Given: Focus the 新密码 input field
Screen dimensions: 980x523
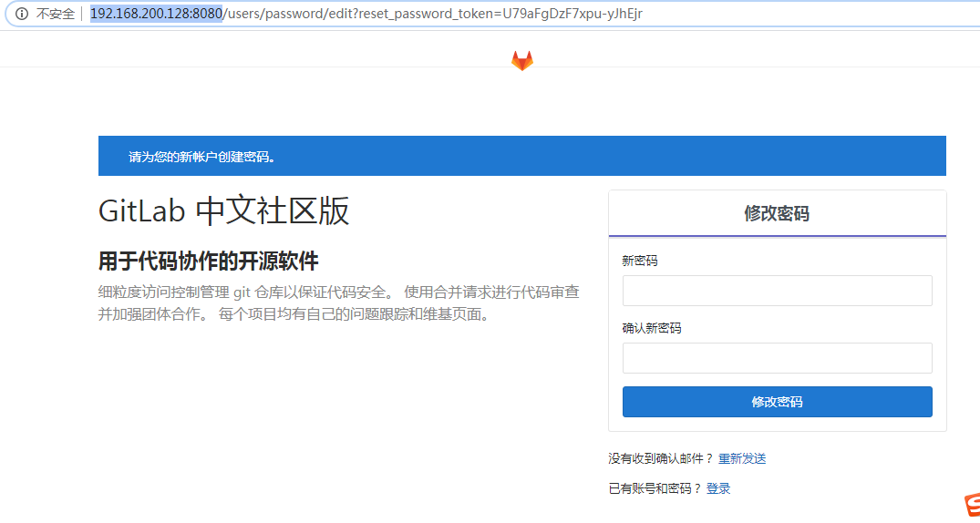Looking at the screenshot, I should tap(777, 291).
